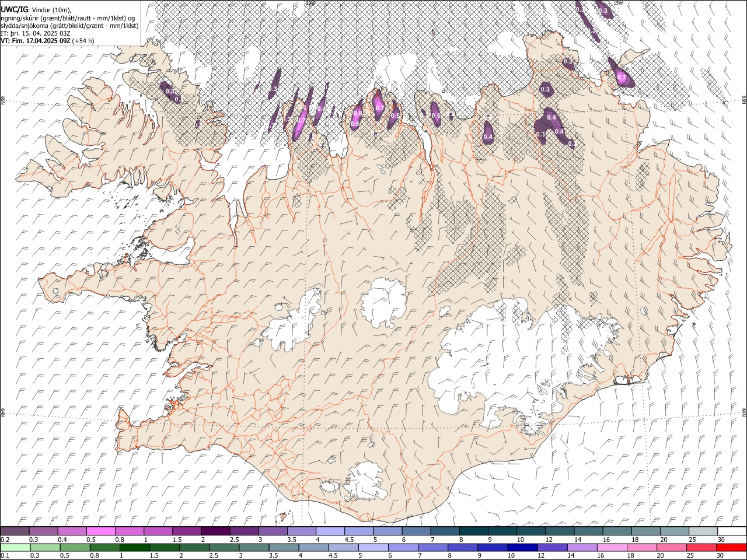Viewport: 747px width, 560px height.
Task: Select the bright red 30 rain-scale swatch
Action: [x=731, y=547]
